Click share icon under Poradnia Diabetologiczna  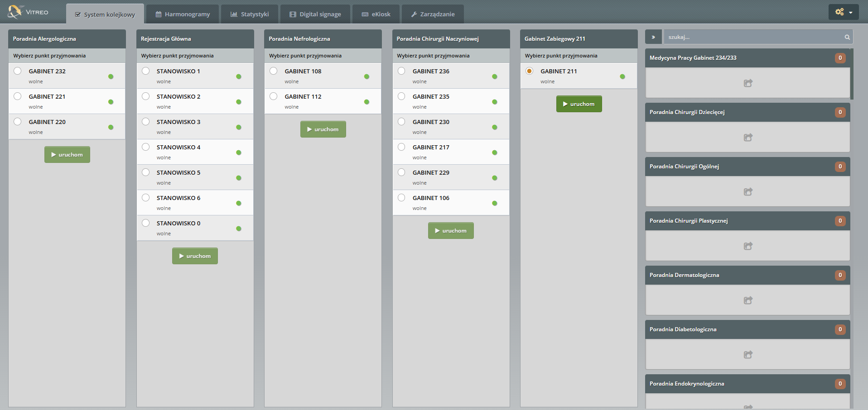pos(748,355)
